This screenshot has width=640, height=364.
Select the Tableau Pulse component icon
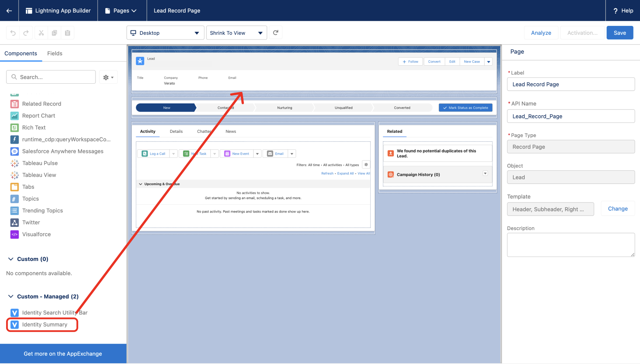[14, 163]
